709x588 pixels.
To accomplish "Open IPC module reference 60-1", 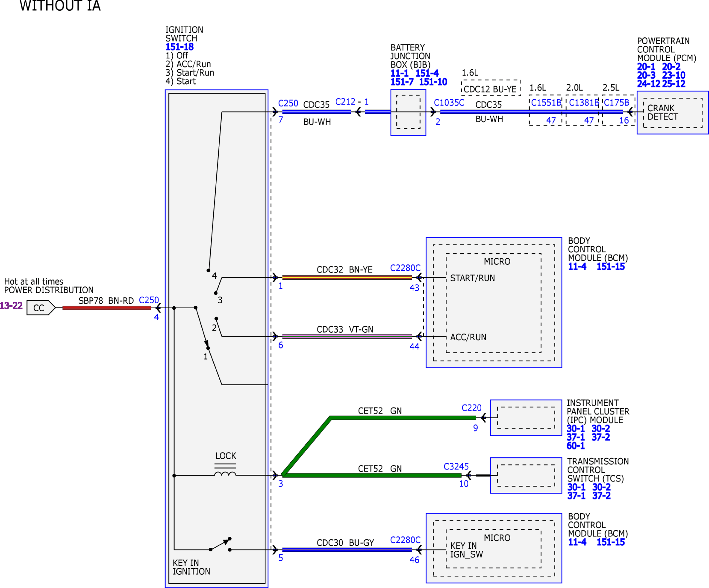I will click(x=576, y=446).
